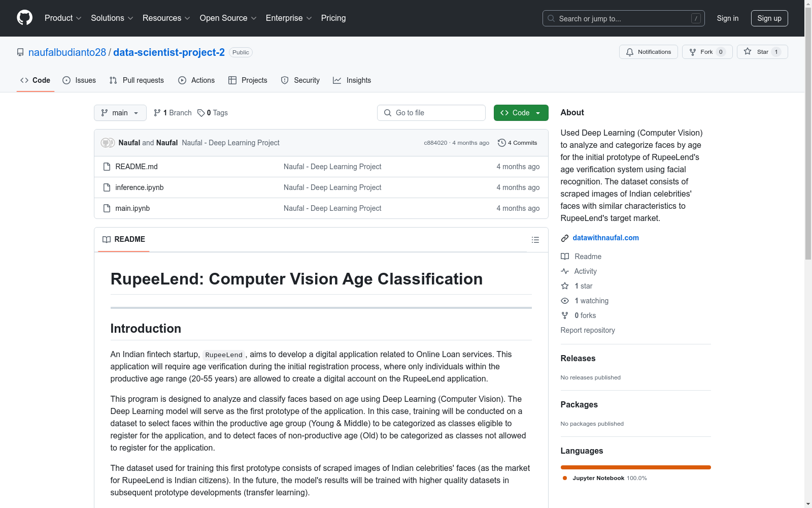Open the README outline list icon
The height and width of the screenshot is (508, 812).
[x=535, y=240]
